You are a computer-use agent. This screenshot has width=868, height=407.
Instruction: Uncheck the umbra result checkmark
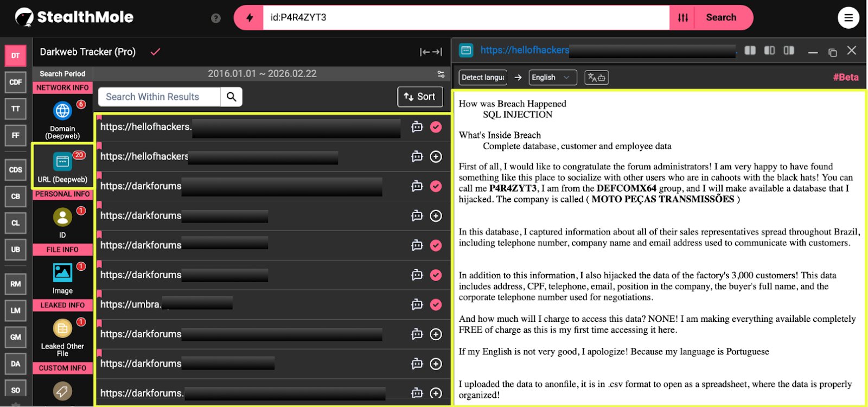(436, 305)
